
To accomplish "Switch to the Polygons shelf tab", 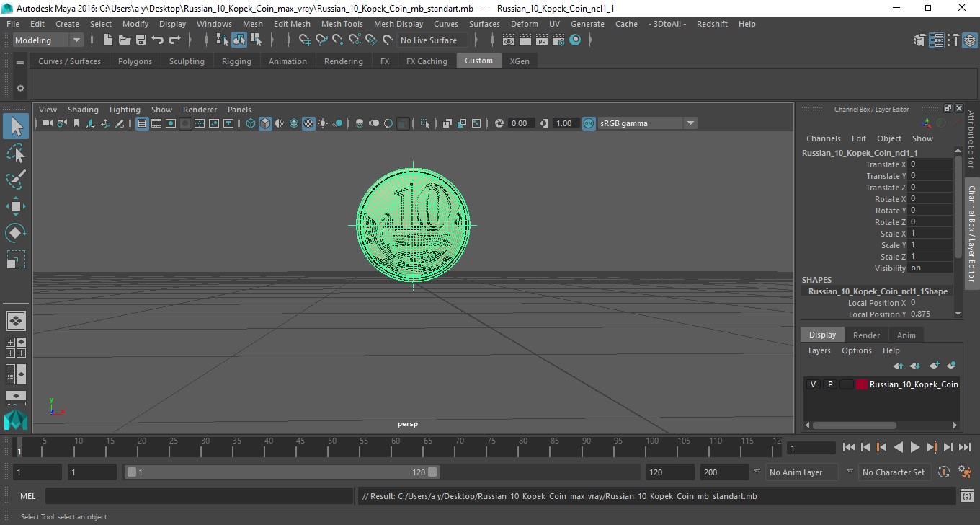I will [135, 61].
